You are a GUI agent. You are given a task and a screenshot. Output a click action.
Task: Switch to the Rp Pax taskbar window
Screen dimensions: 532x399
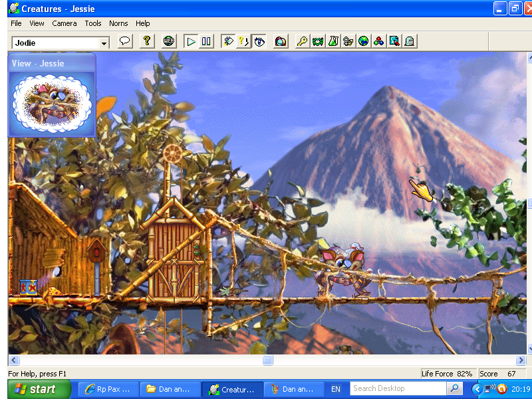[108, 389]
